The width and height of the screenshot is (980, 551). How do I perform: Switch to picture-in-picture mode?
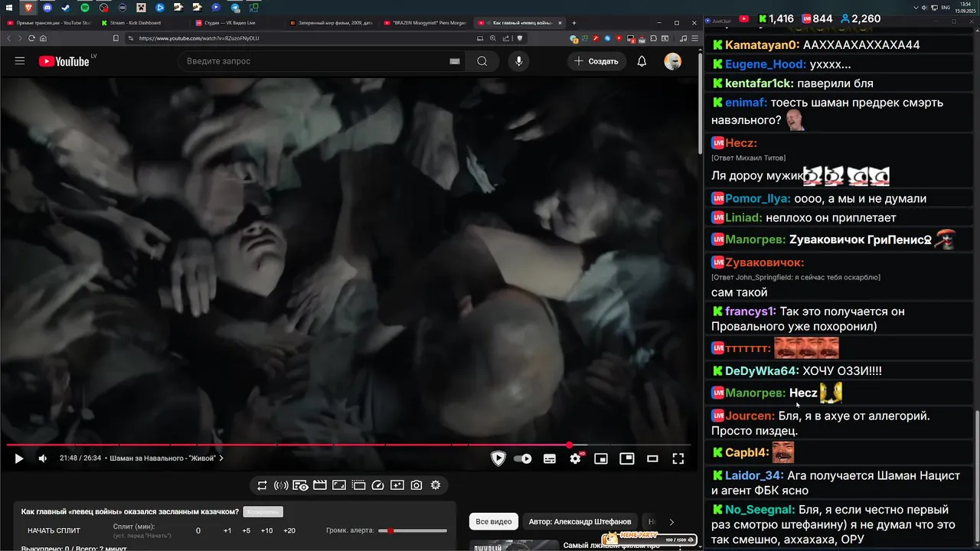(x=627, y=458)
